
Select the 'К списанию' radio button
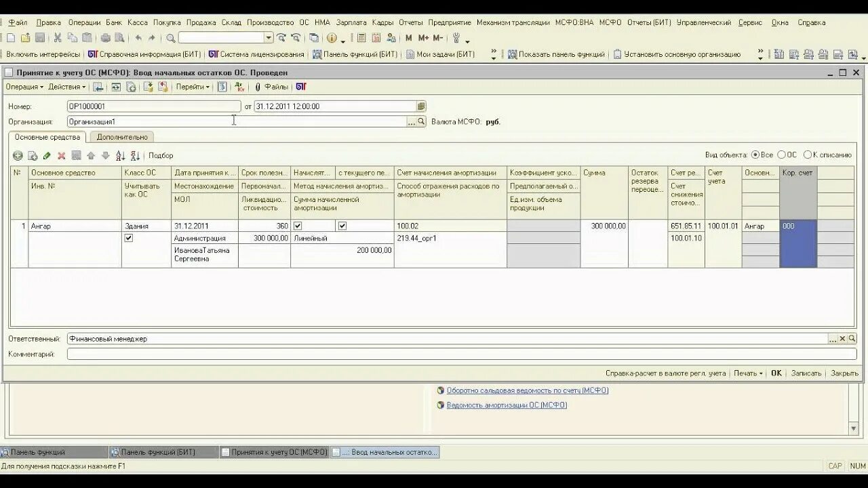point(807,155)
